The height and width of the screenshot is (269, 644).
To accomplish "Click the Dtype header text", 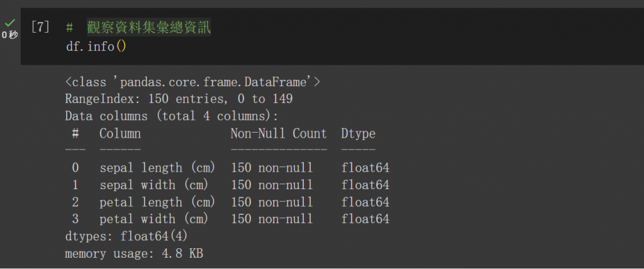I will pyautogui.click(x=358, y=133).
